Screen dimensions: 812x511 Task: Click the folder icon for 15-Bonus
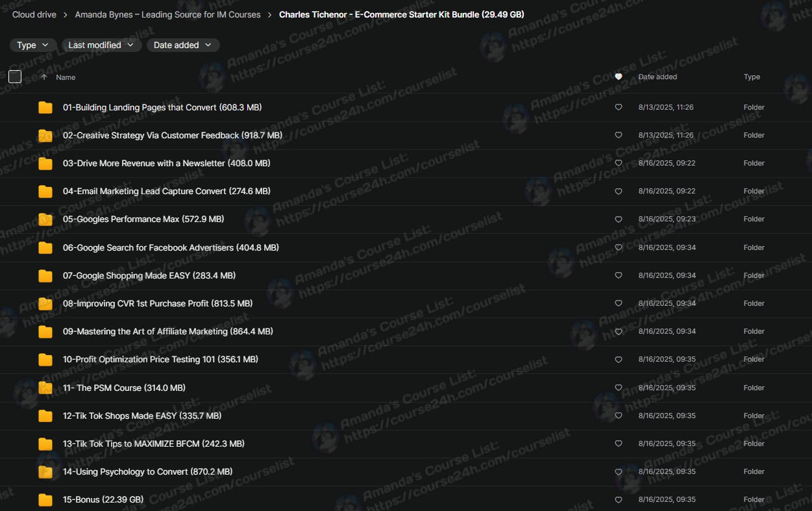tap(45, 500)
